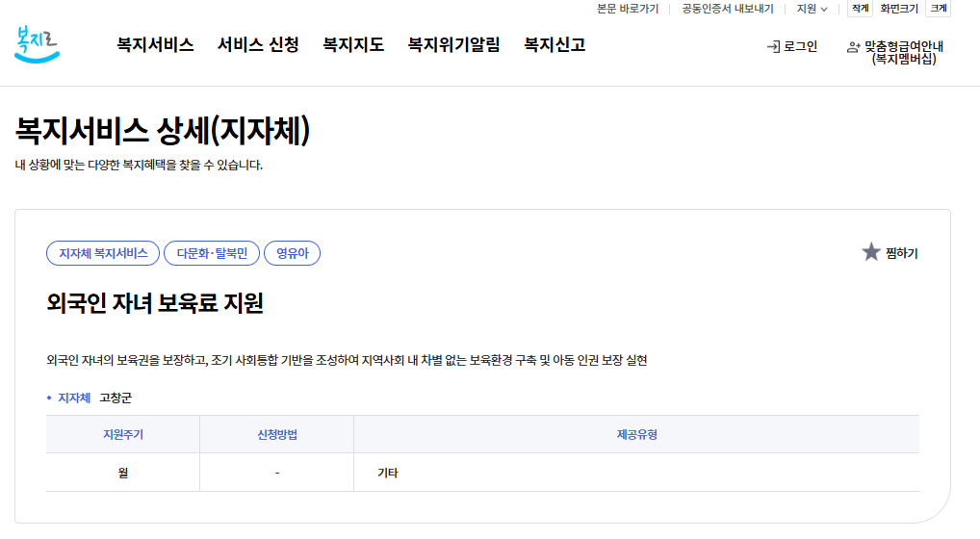
Task: Open the 서비스 신청 menu
Action: pyautogui.click(x=258, y=45)
